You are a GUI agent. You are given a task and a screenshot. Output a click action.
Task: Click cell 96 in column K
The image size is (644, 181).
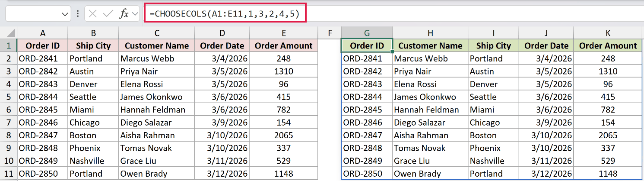(608, 84)
